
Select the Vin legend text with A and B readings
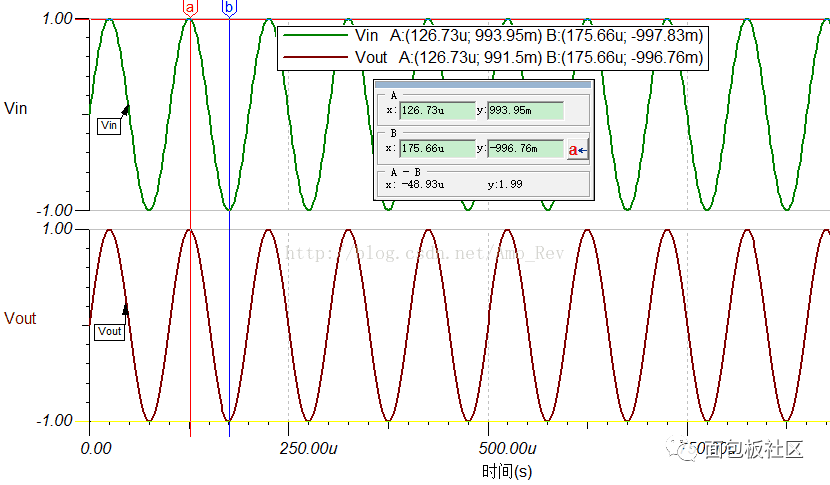click(x=529, y=35)
